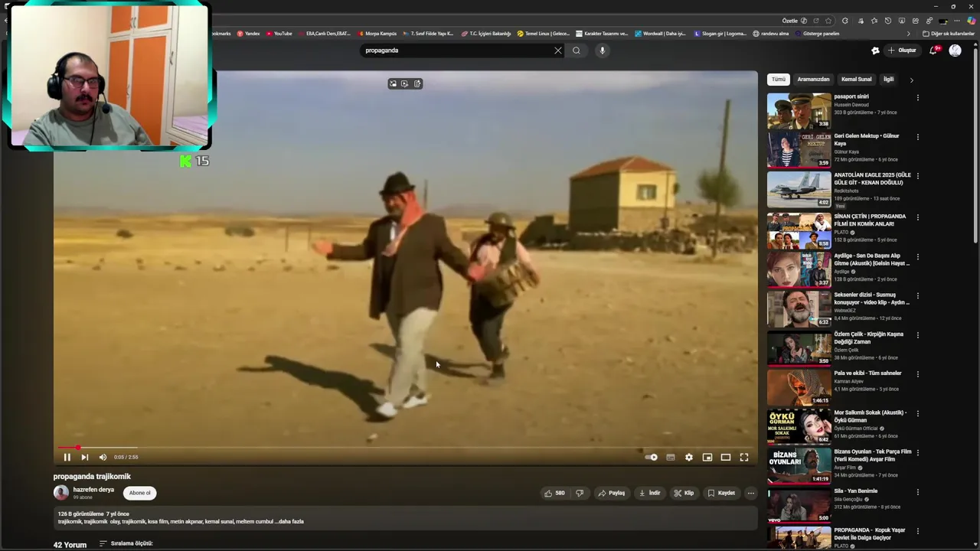Open options for Geri Gelen Mektup video
The width and height of the screenshot is (980, 551).
tap(917, 137)
